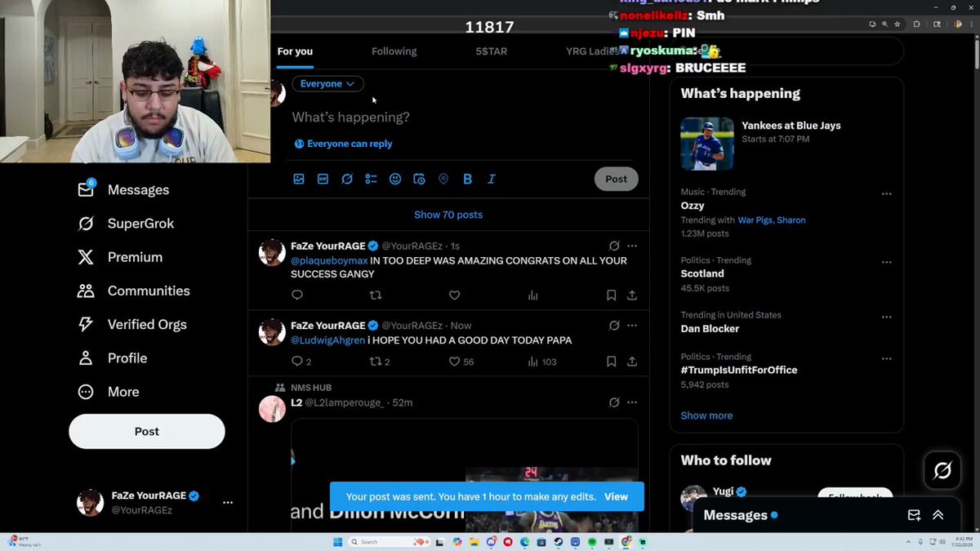Expand the Messages drawer

(x=938, y=515)
